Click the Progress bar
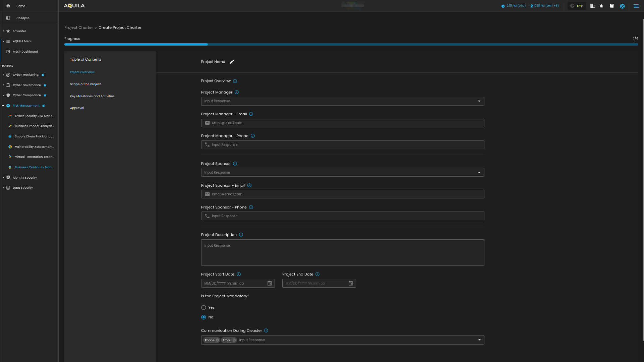Viewport: 644px width, 362px height. coord(351,44)
